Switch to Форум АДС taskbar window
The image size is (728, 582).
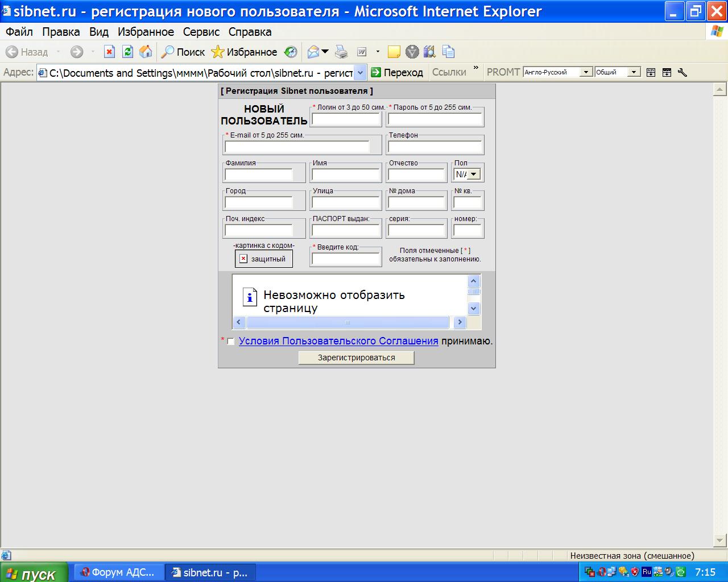(119, 572)
